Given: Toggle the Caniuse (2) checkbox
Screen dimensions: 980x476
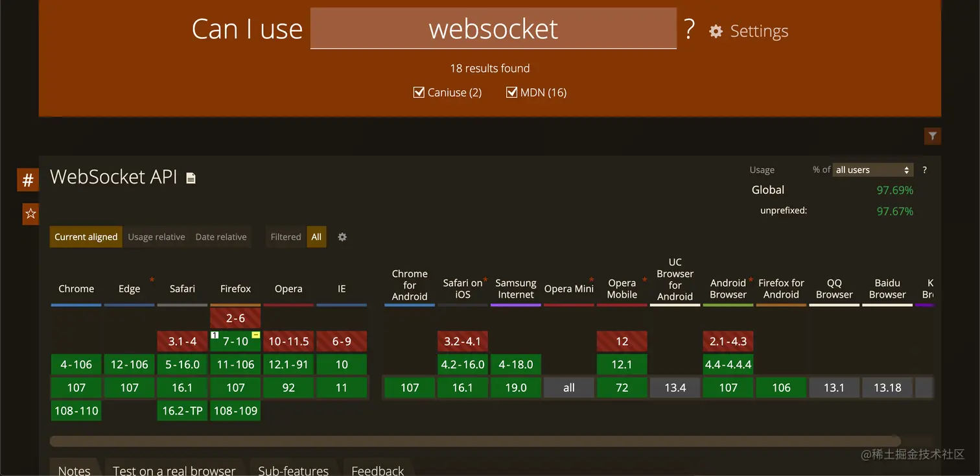Looking at the screenshot, I should 419,92.
